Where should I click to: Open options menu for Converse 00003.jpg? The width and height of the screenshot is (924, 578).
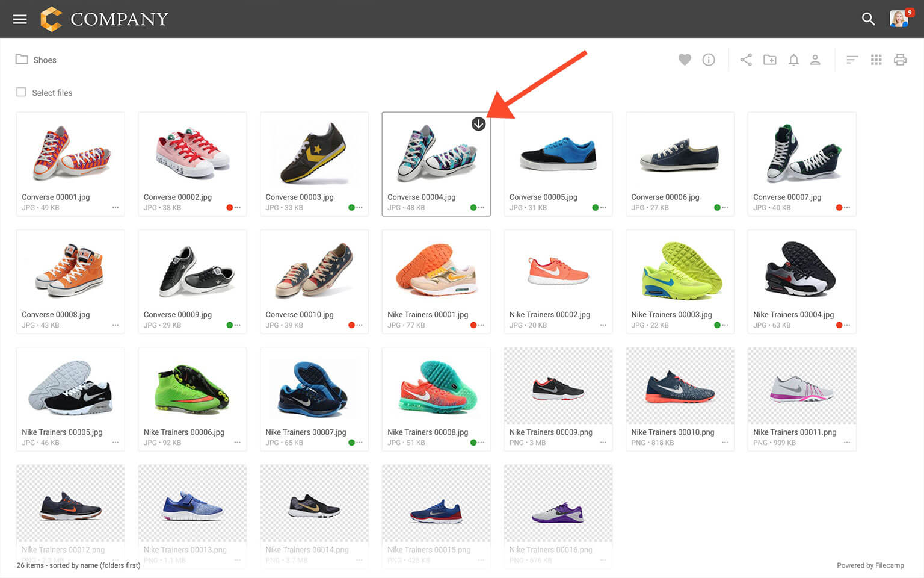tap(359, 208)
